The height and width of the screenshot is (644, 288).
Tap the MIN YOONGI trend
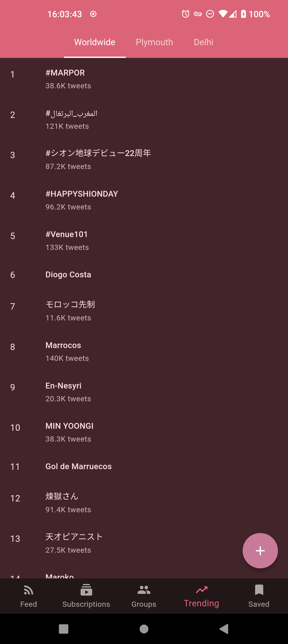pyautogui.click(x=69, y=426)
